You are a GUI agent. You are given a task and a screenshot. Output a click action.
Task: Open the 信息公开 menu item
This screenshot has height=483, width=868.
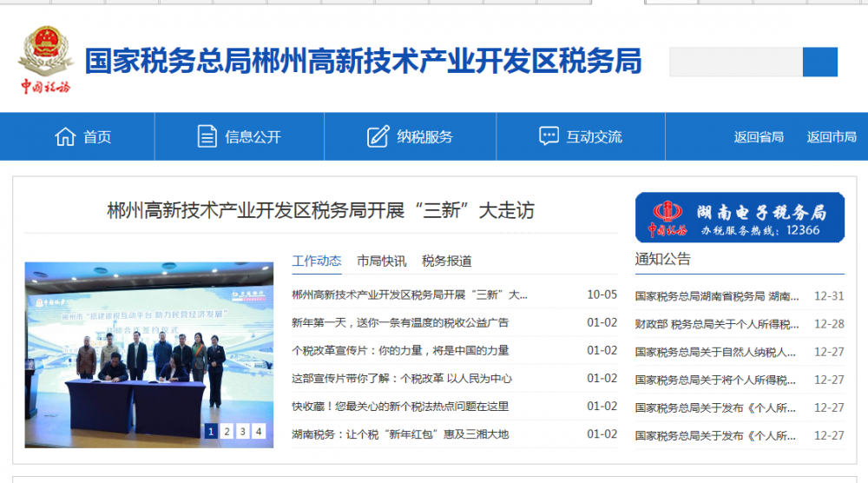(253, 136)
